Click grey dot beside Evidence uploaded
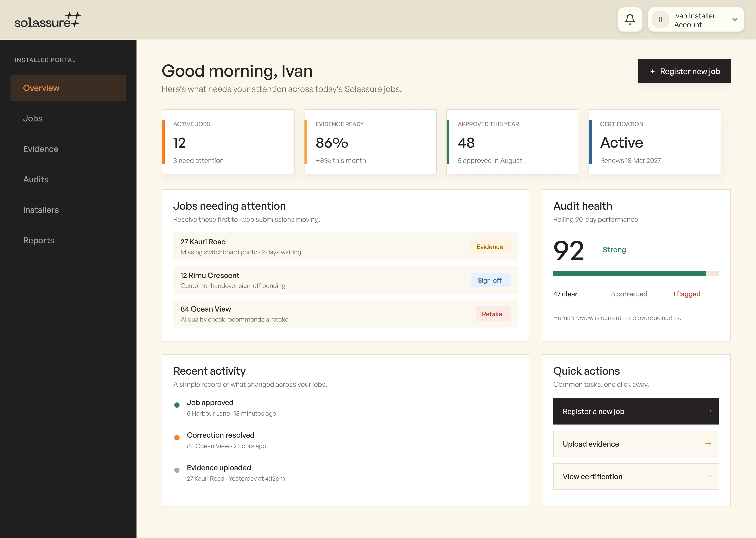 coord(177,470)
